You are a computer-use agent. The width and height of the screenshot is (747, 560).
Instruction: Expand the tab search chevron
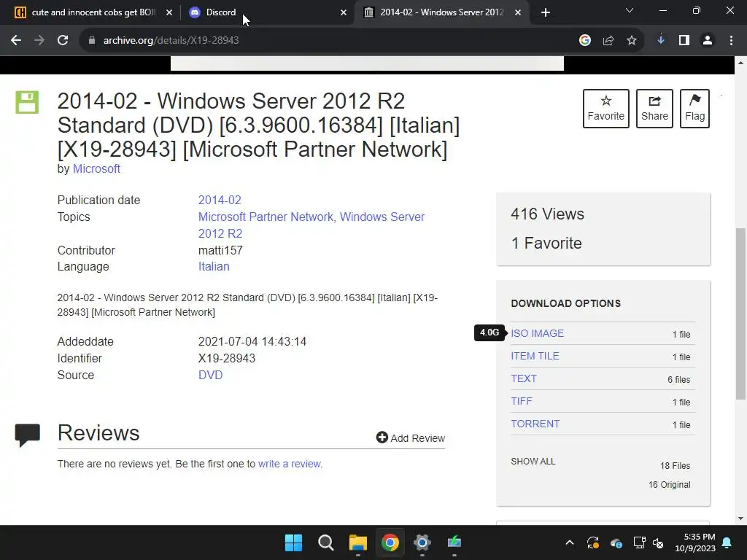[630, 10]
